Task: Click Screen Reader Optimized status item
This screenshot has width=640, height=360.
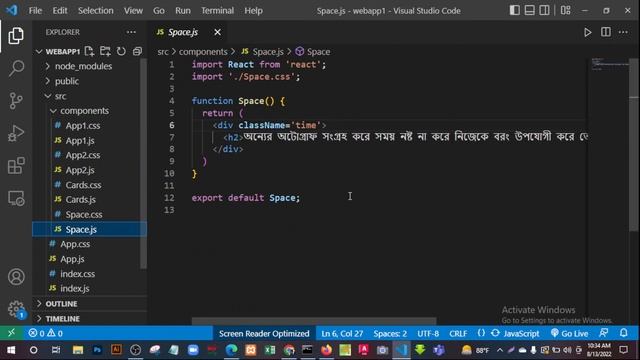Action: coord(264,333)
